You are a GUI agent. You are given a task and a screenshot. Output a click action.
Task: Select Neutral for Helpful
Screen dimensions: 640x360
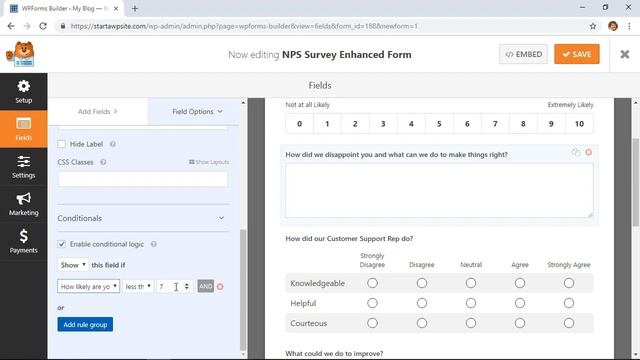[x=471, y=303]
